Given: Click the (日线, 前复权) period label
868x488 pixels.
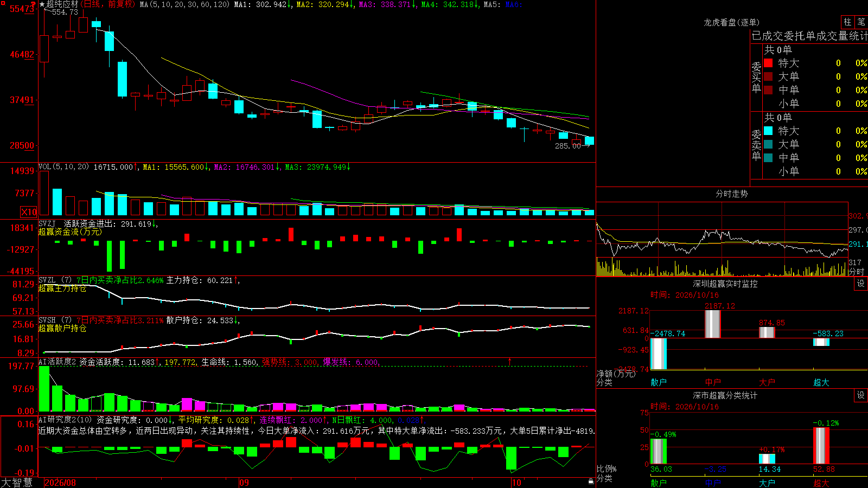Looking at the screenshot, I should coord(108,4).
